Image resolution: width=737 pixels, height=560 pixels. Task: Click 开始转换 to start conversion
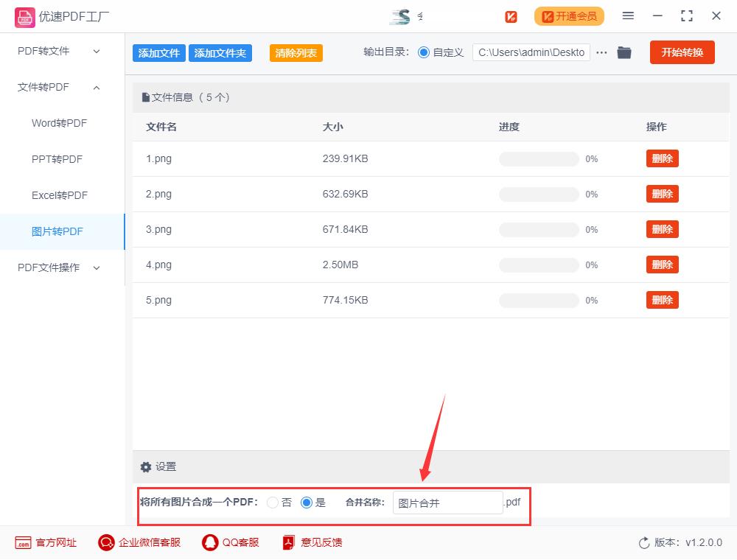tap(682, 52)
